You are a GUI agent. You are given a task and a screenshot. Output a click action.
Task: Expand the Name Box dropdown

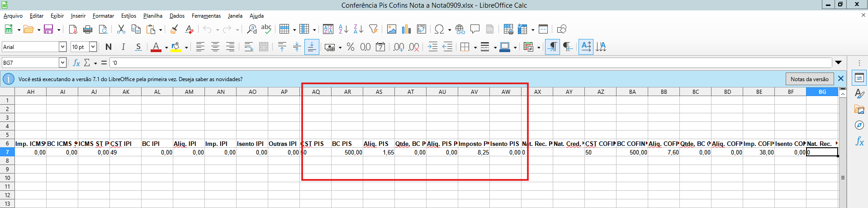(63, 63)
